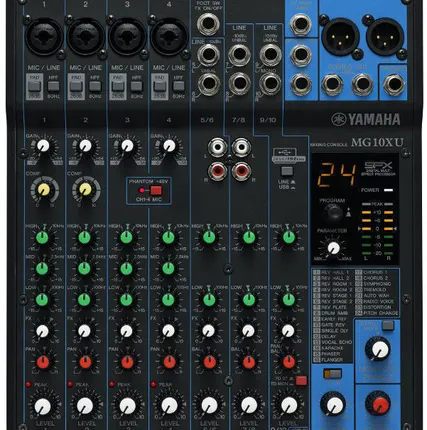
Task: Click the channel 2 LEVEL knob
Action: [x=85, y=406]
